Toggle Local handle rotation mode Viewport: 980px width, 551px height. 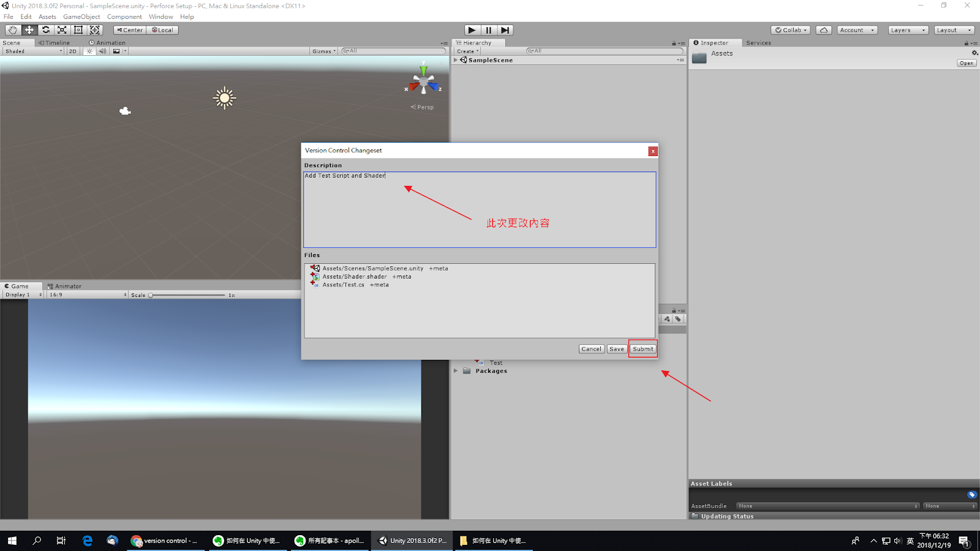click(162, 29)
